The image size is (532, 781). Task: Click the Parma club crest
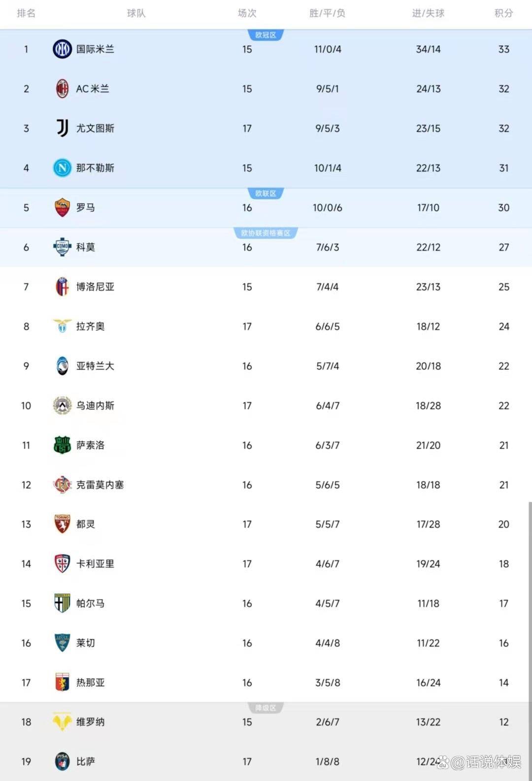[x=62, y=603]
